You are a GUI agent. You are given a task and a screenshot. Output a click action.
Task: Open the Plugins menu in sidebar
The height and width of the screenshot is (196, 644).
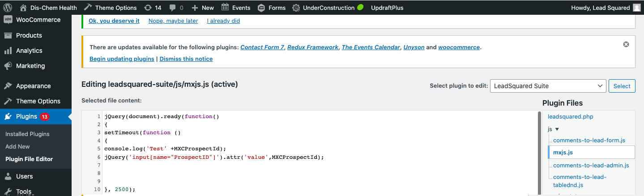pos(27,116)
